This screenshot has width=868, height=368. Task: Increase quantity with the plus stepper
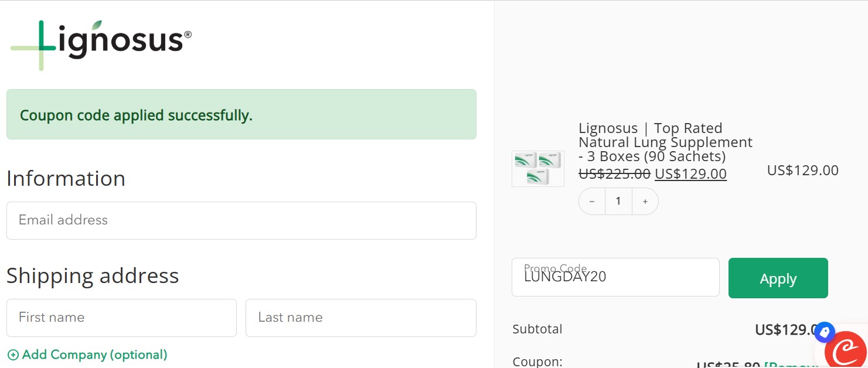click(645, 201)
